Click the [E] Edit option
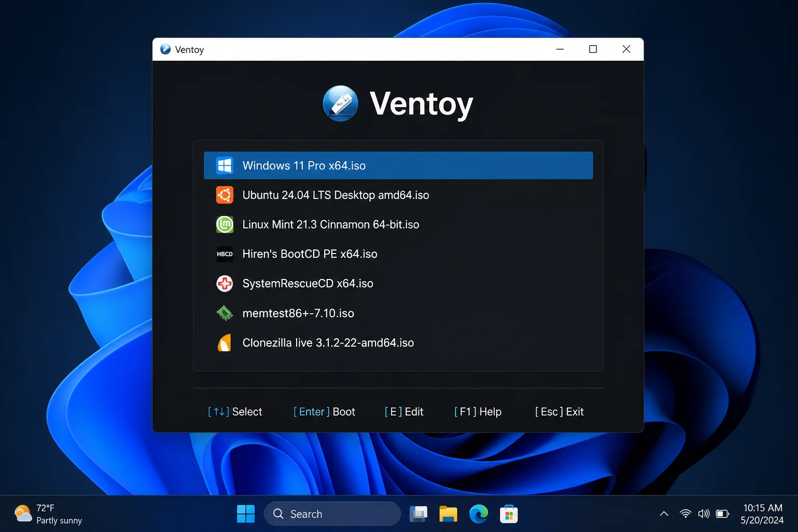This screenshot has width=798, height=532. coord(404,412)
